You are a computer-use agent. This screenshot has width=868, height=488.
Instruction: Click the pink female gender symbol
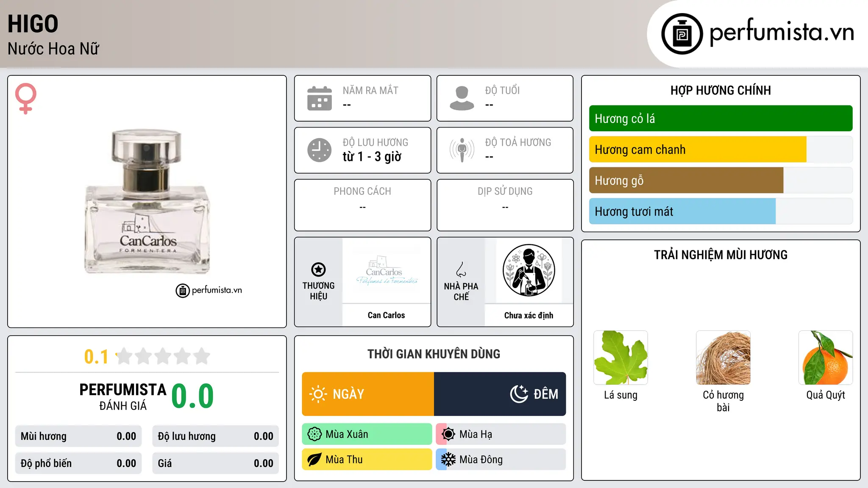point(26,98)
